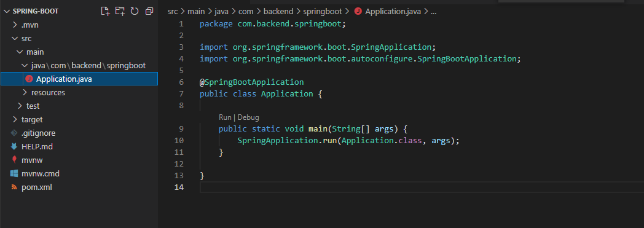Select com in the breadcrumb
Image resolution: width=644 pixels, height=228 pixels.
(246, 12)
